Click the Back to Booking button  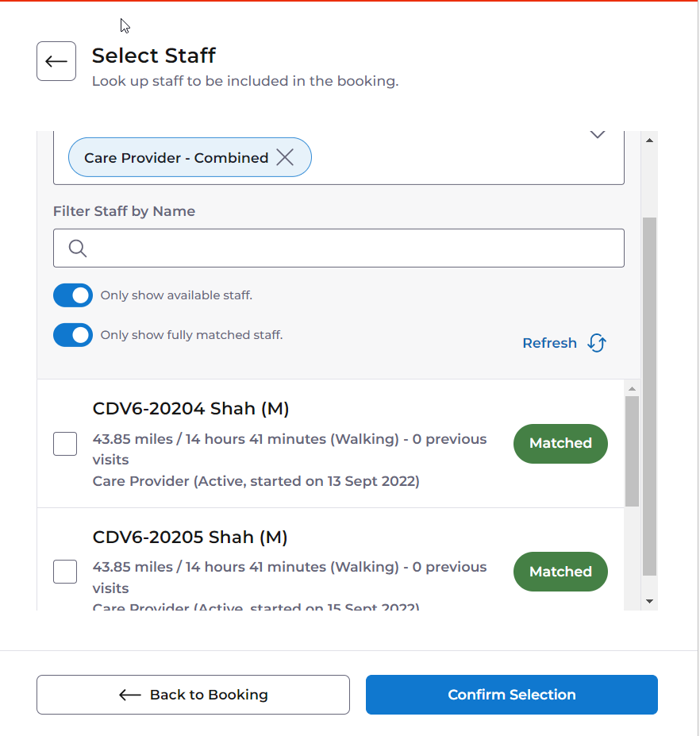click(x=194, y=695)
